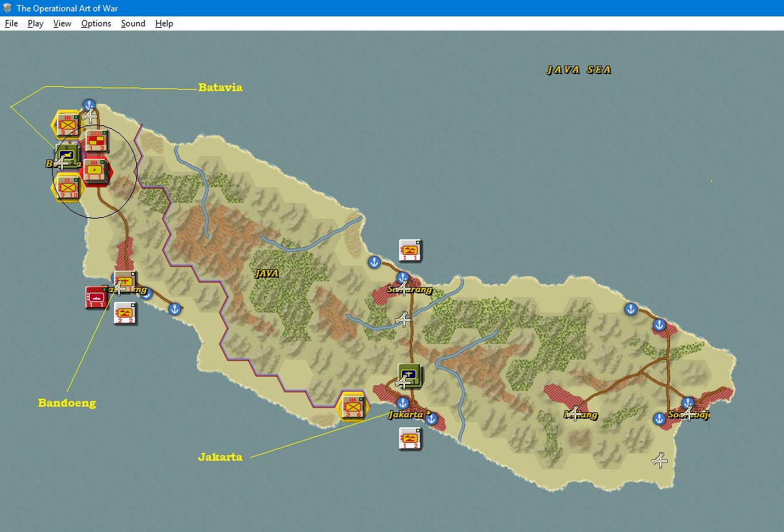Click the app icon in the title bar
Viewport: 784px width, 532px height.
click(x=7, y=8)
